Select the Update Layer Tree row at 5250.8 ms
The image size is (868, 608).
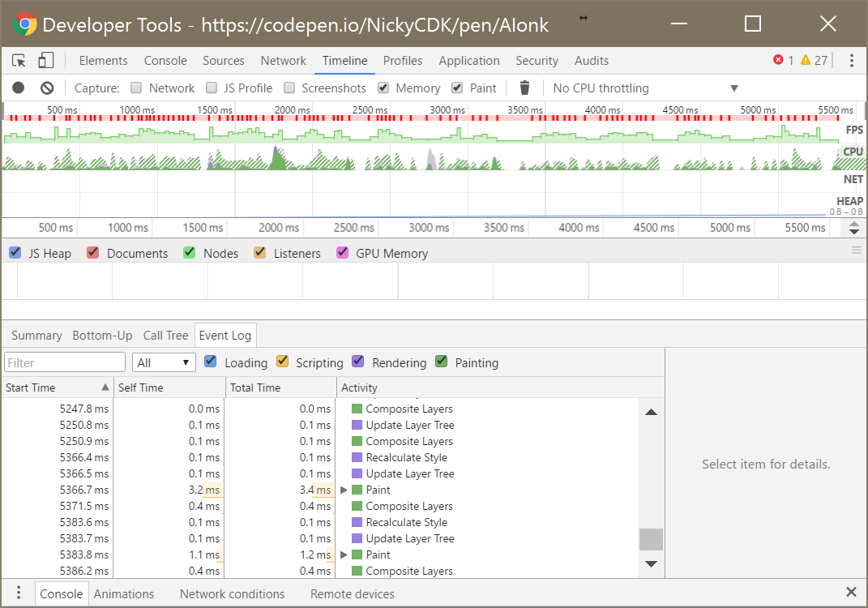321,426
